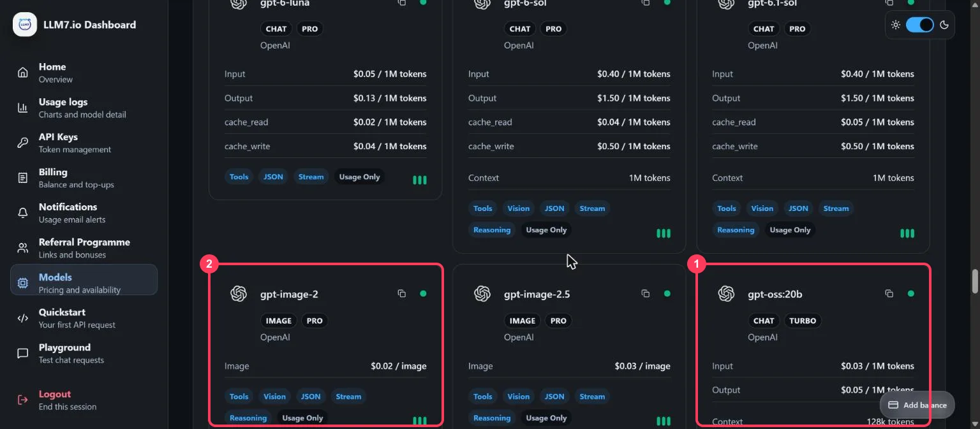The width and height of the screenshot is (980, 429).
Task: Click the Logout arrow icon
Action: [x=23, y=400]
